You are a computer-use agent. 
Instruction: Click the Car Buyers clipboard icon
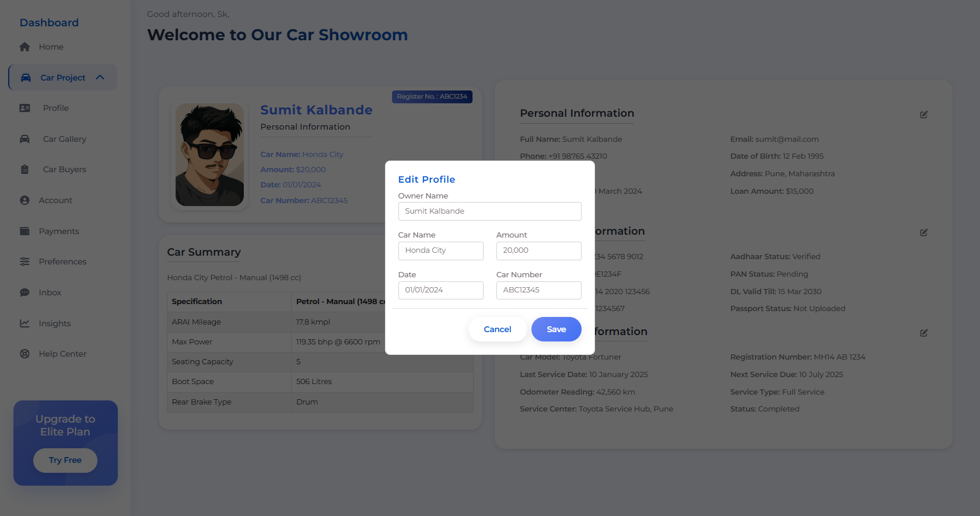click(x=24, y=169)
